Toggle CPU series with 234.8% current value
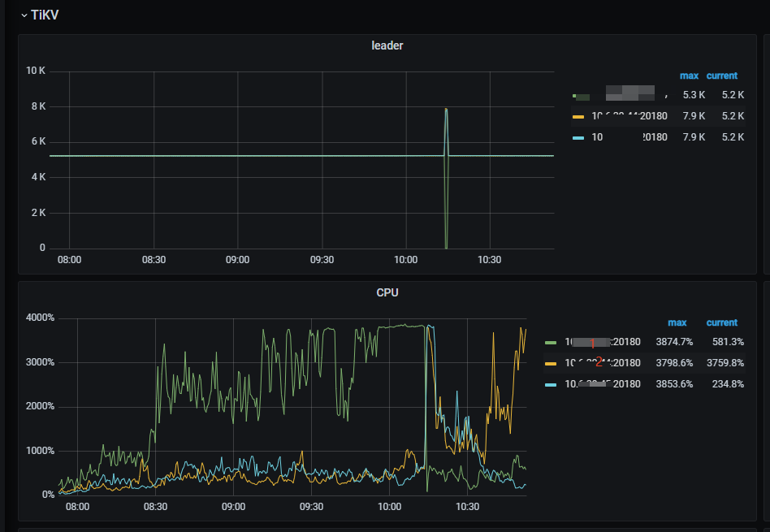Viewport: 770px width, 532px height. point(602,384)
